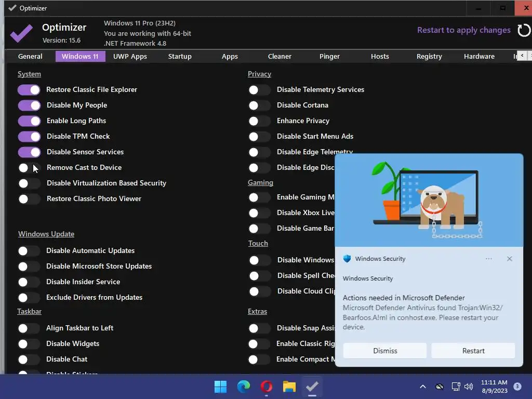Turn on Disable Chat toggle

[x=29, y=360]
